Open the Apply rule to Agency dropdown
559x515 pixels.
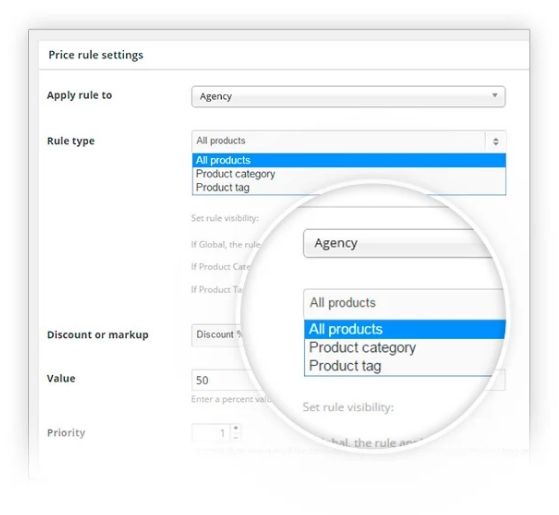348,96
